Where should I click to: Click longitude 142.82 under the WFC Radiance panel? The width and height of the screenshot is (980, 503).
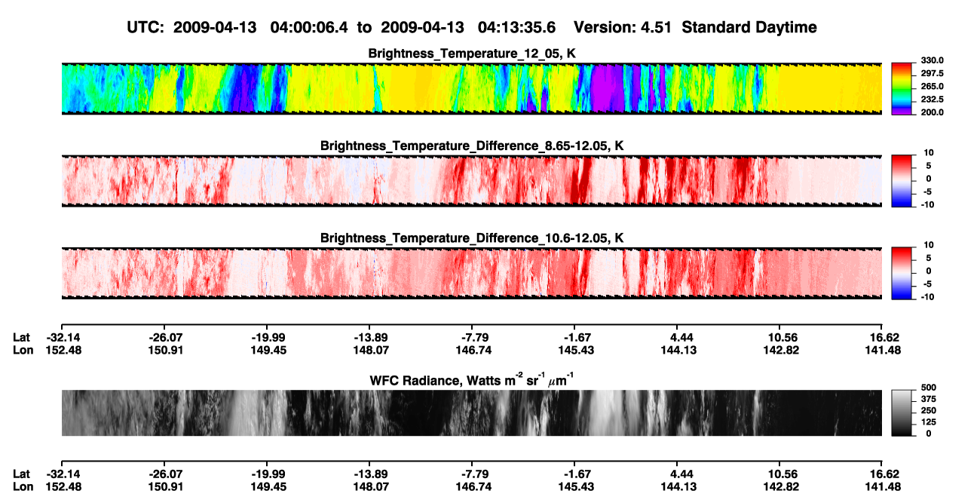click(782, 486)
